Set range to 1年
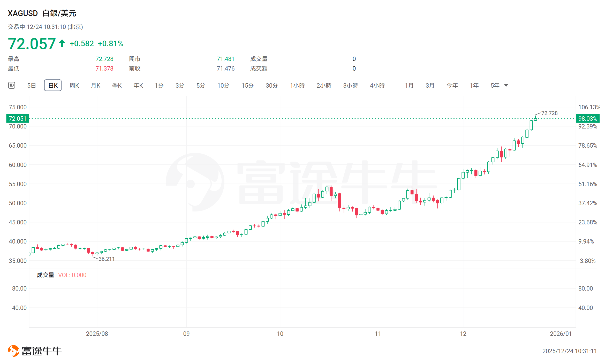Screen dimensions: 605x364 pos(474,86)
